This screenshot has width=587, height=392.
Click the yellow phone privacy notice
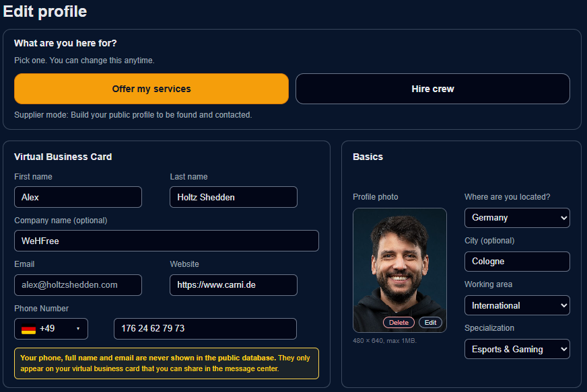click(166, 363)
